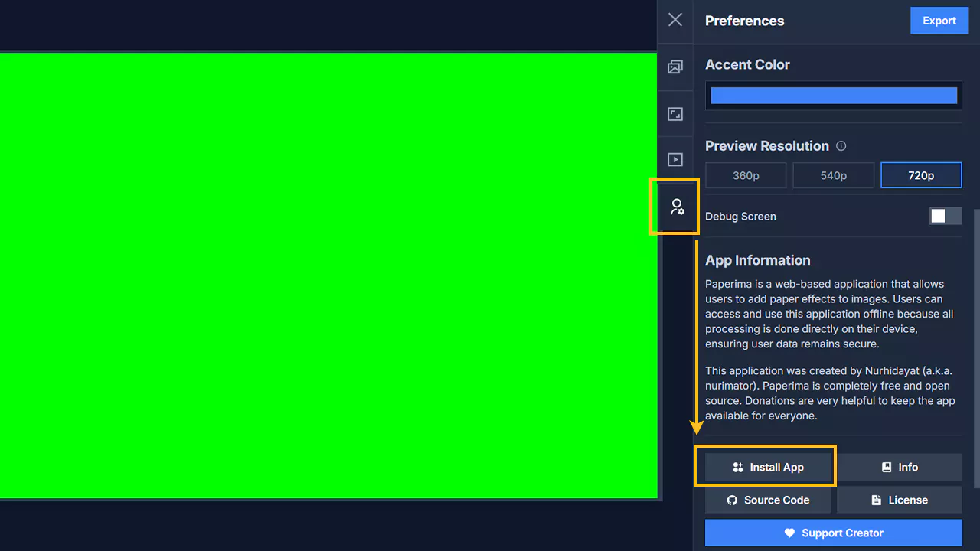Click the panel's vertical scrollbar
Screen dimensions: 980x551
click(976, 348)
